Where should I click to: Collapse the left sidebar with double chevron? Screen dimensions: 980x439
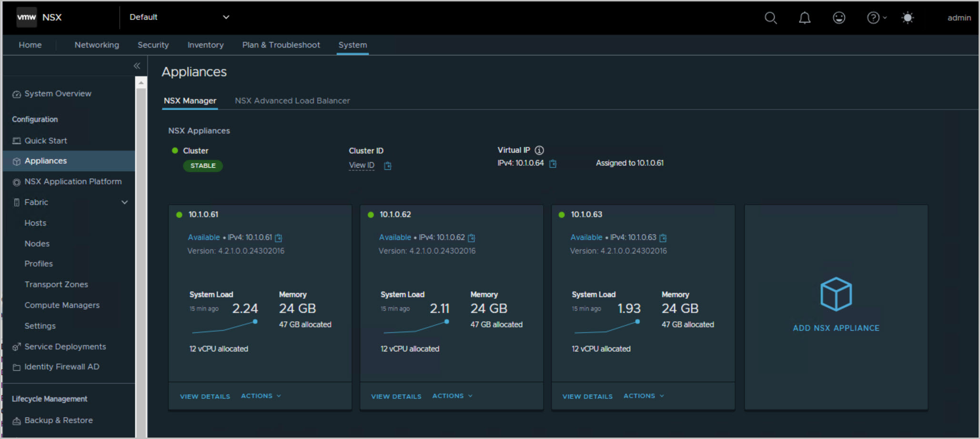137,66
